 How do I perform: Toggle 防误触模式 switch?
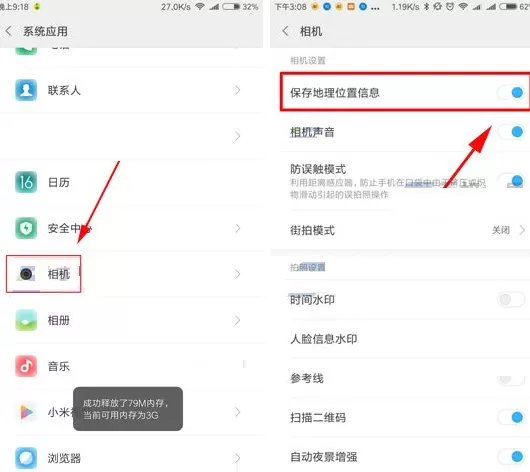pyautogui.click(x=511, y=181)
